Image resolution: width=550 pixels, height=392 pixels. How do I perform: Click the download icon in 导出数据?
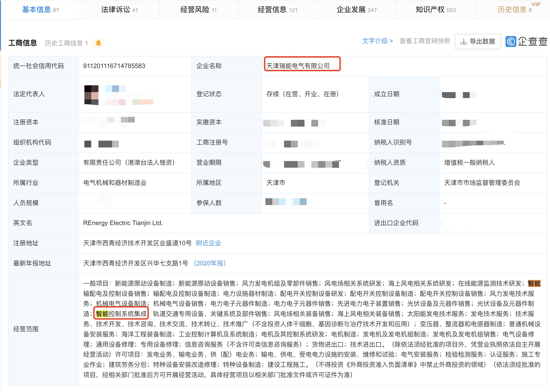tap(463, 42)
